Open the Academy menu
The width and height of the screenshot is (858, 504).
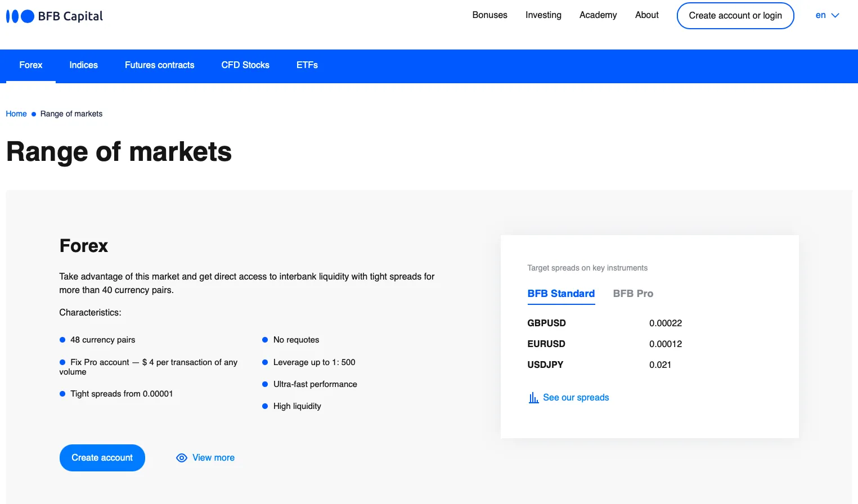click(x=598, y=15)
